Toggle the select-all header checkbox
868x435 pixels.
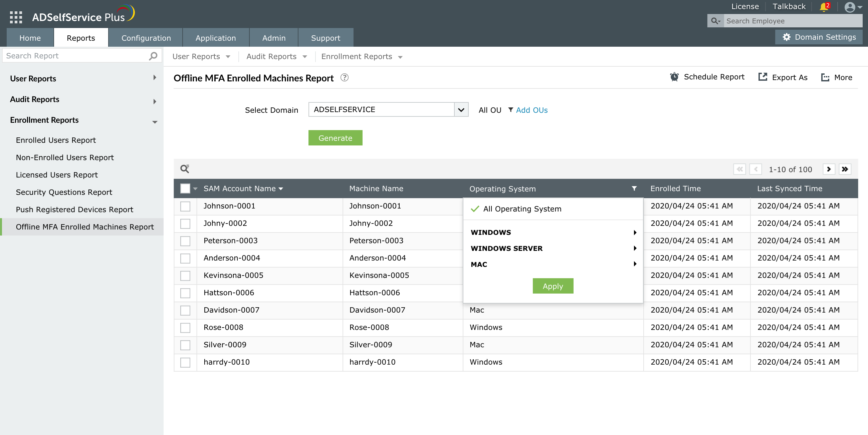click(185, 188)
